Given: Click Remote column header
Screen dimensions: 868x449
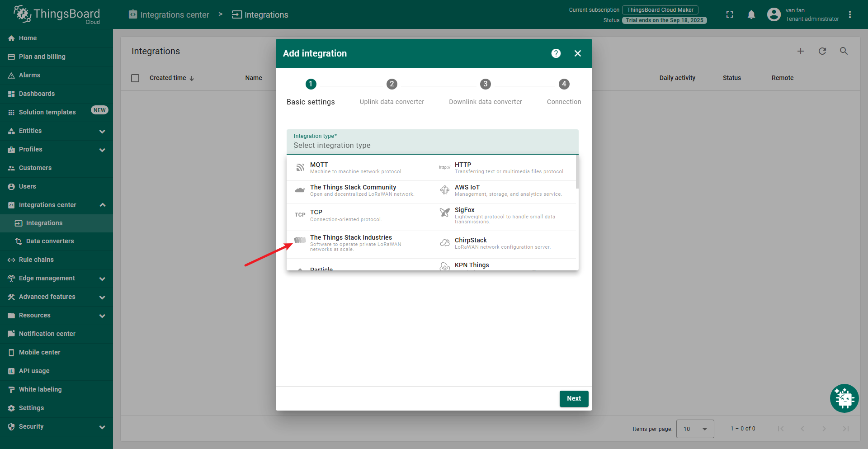Looking at the screenshot, I should pyautogui.click(x=783, y=78).
